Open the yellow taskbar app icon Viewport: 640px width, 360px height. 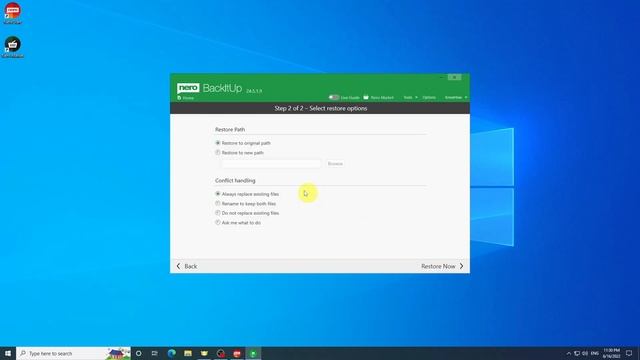pyautogui.click(x=204, y=353)
